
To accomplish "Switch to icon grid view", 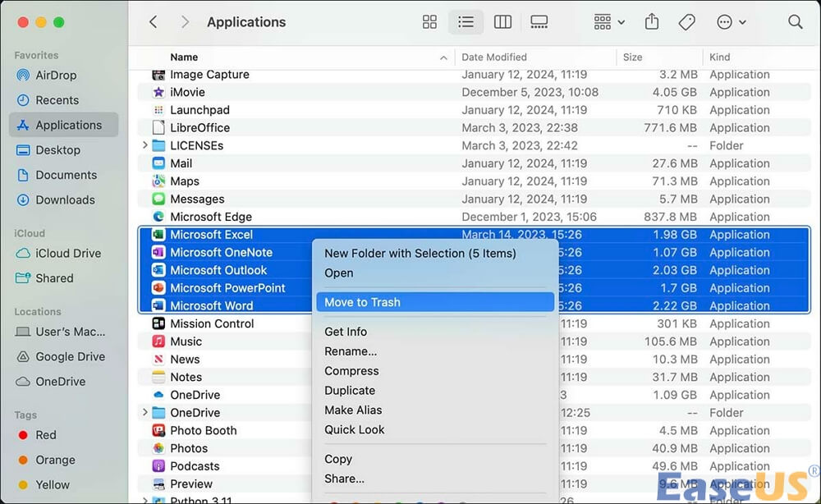I will 429,22.
